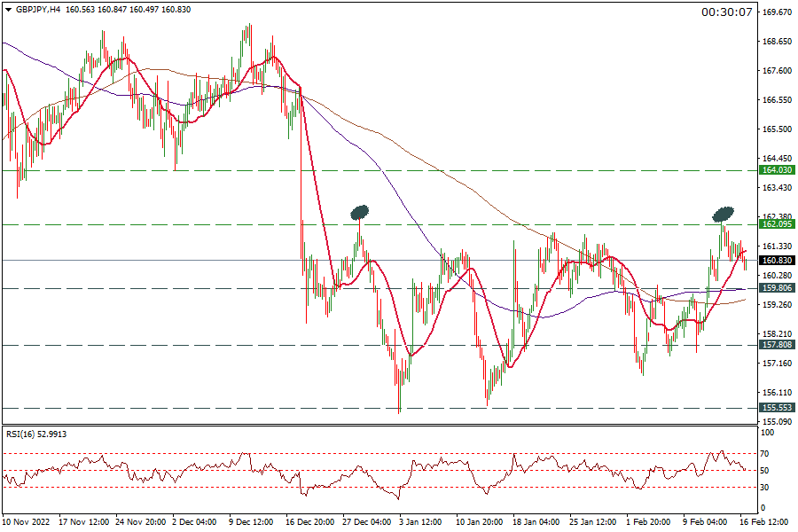Click the RSI(16) 52.9913 indicator label

36,434
